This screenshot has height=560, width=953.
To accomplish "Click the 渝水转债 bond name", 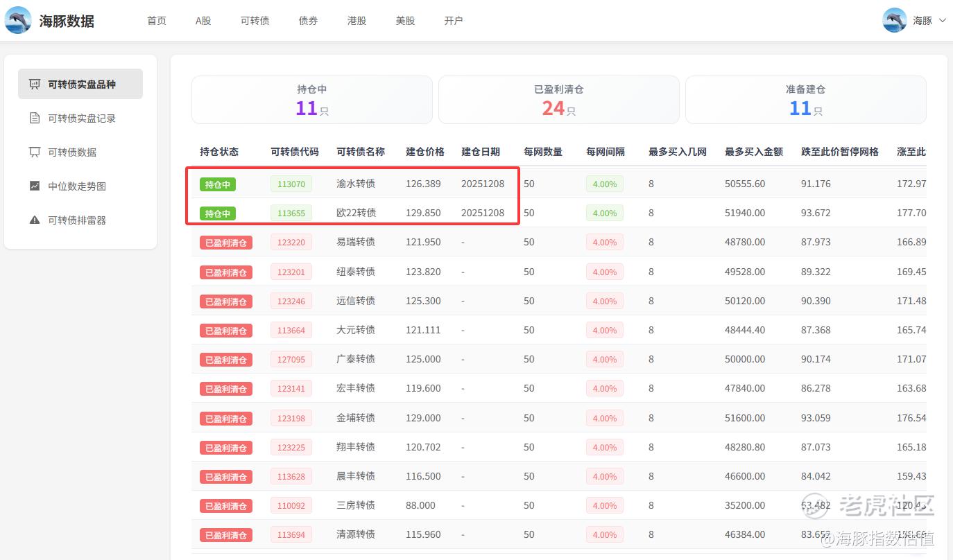I will 356,184.
